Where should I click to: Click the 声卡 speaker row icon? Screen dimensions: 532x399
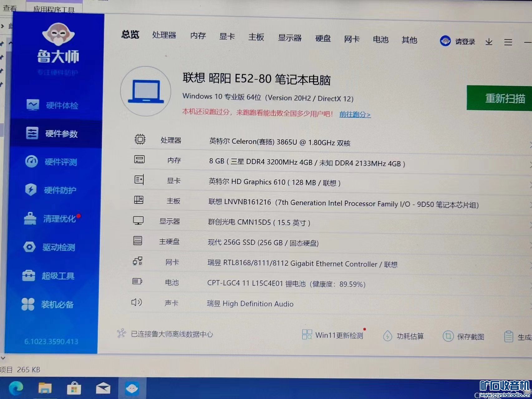[x=137, y=302]
